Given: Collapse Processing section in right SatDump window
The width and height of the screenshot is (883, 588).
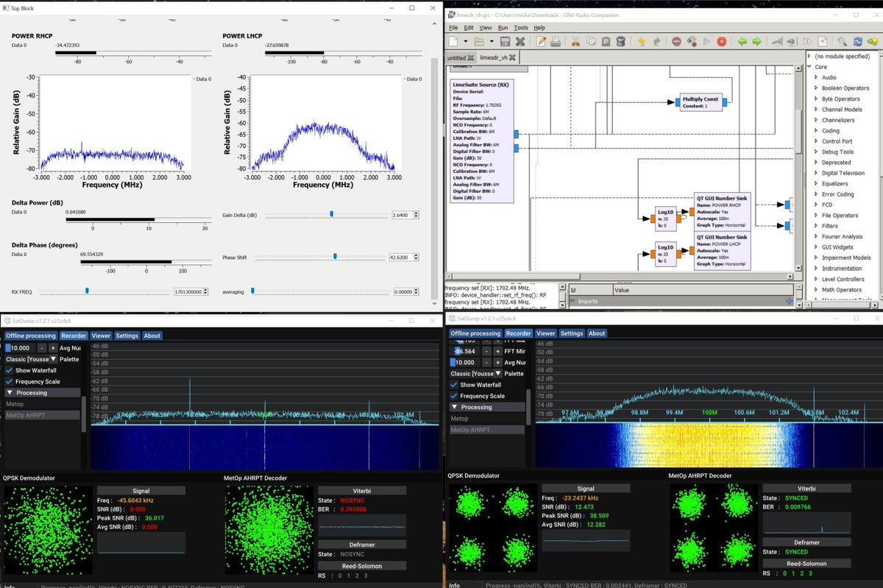Looking at the screenshot, I should pyautogui.click(x=488, y=407).
